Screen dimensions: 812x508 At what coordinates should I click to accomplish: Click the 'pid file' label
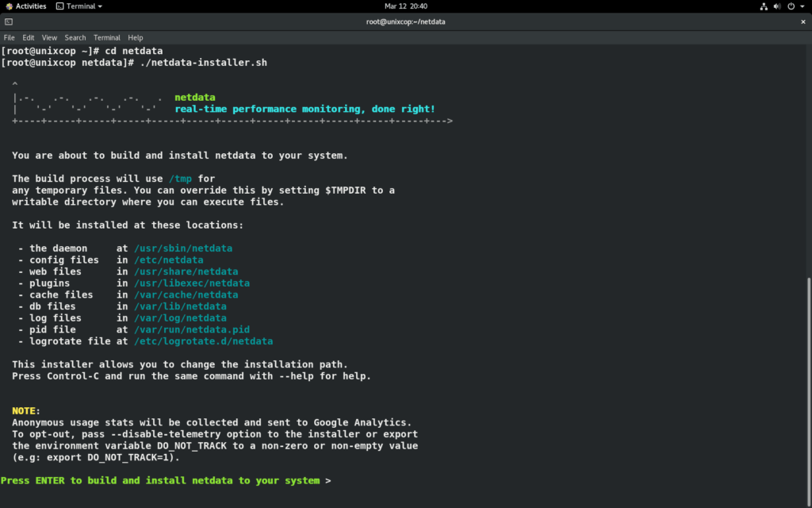point(52,329)
